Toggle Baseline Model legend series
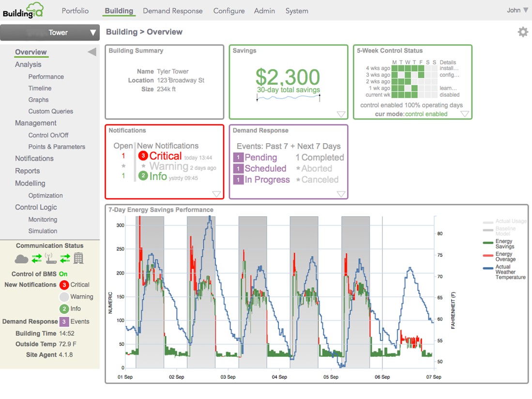This screenshot has width=532, height=399. [500, 231]
